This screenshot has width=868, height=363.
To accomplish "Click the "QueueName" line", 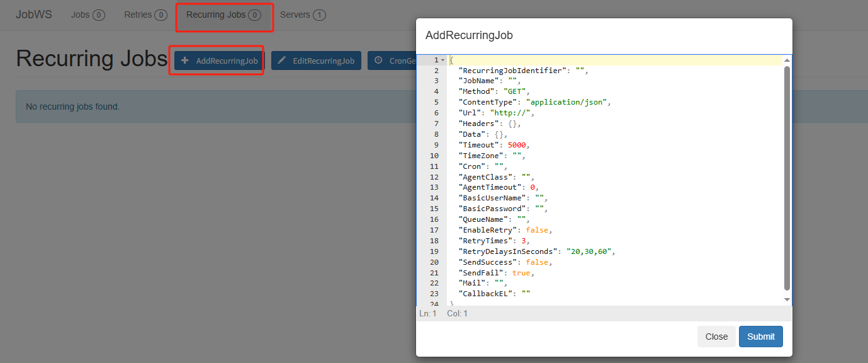I will (495, 219).
